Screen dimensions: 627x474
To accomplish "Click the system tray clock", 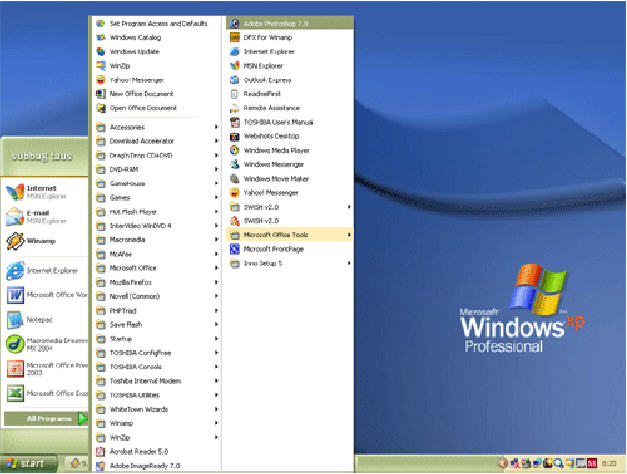I will (609, 464).
